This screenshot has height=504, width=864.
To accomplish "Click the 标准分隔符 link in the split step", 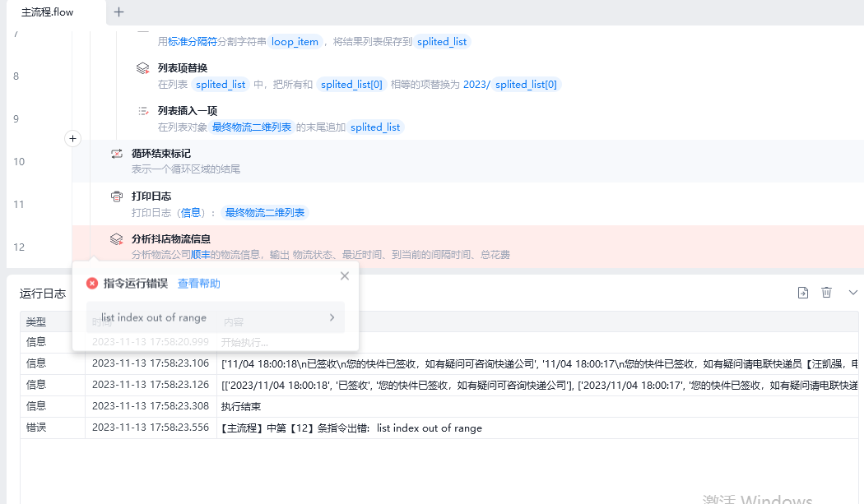I will (193, 42).
